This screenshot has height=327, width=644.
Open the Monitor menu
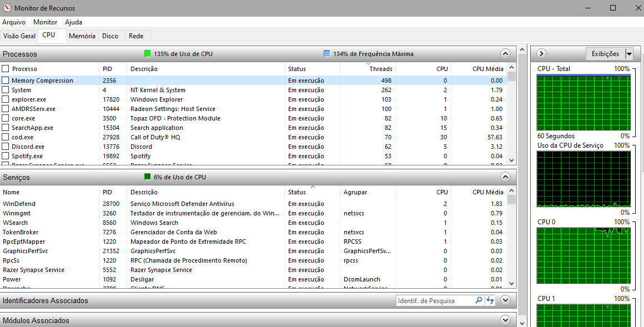click(x=45, y=22)
